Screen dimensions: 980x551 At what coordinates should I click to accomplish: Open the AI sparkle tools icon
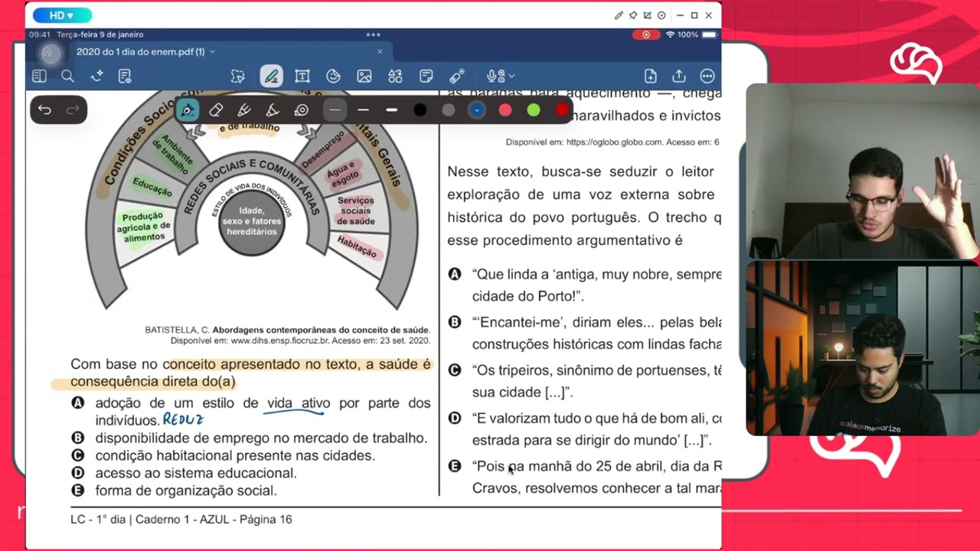(x=96, y=76)
